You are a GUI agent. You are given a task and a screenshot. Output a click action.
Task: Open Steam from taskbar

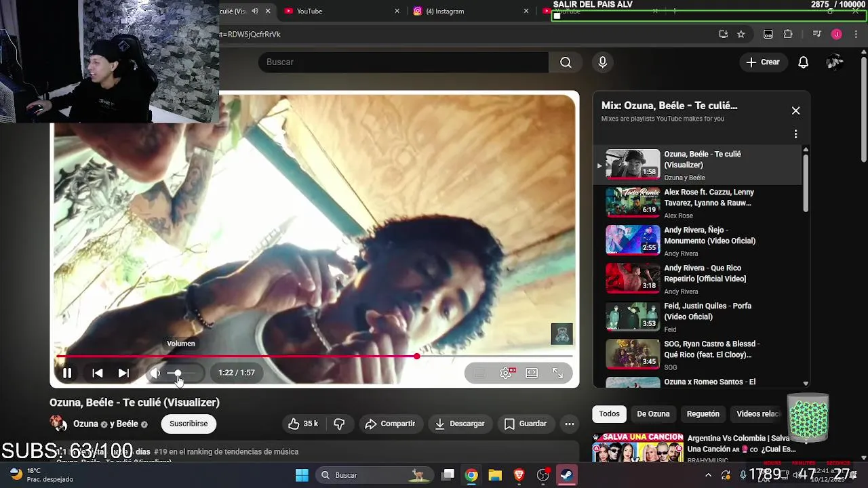(566, 475)
